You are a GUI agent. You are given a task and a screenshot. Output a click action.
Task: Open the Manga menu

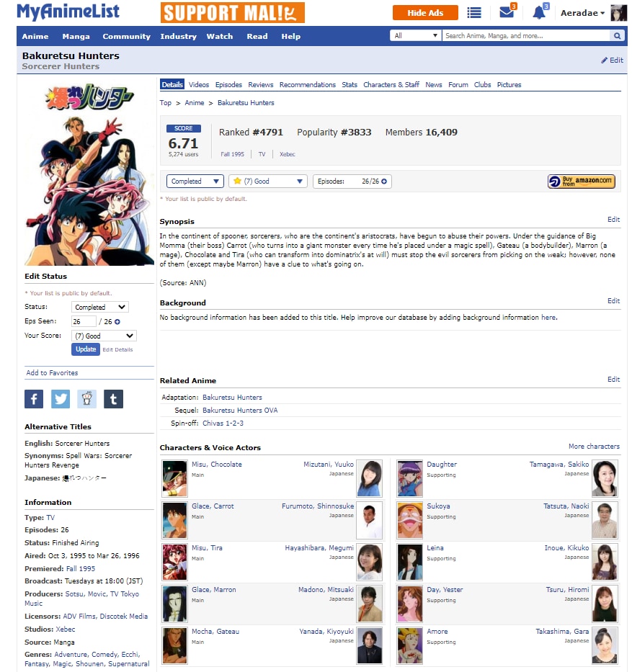(x=76, y=37)
